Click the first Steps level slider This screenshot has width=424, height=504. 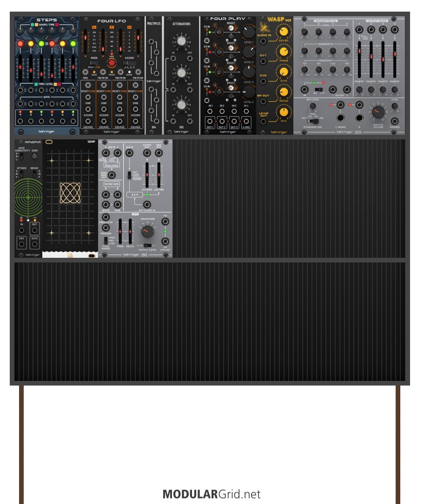click(x=20, y=67)
